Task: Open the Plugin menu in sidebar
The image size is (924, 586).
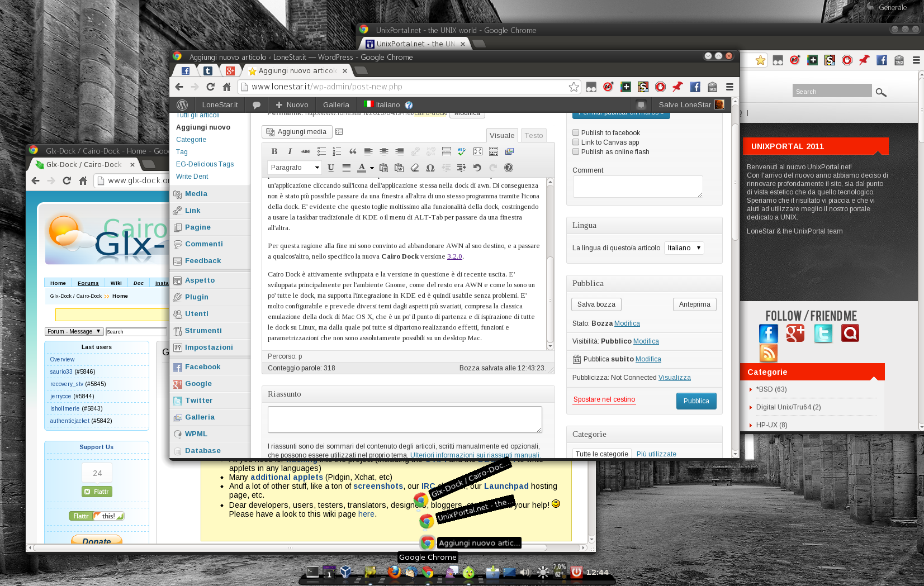Action: (x=196, y=297)
